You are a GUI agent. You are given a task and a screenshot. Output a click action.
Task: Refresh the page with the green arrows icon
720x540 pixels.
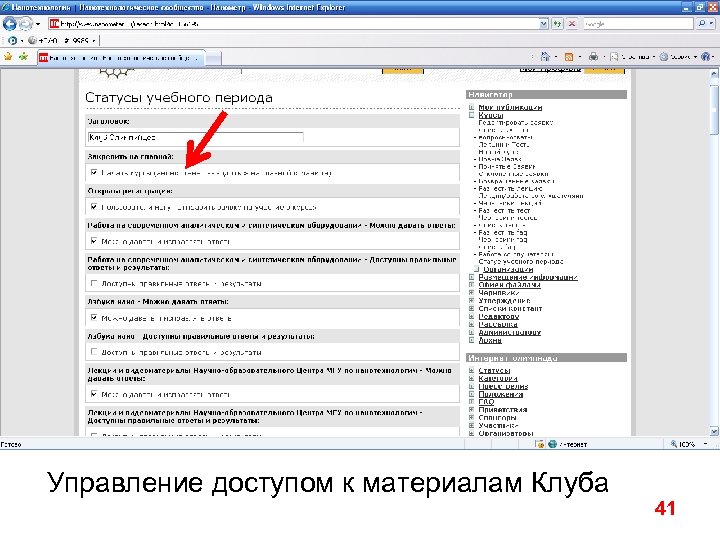pyautogui.click(x=557, y=23)
